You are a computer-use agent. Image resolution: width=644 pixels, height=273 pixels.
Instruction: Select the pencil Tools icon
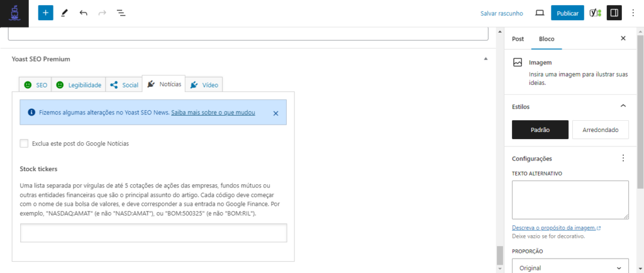click(64, 13)
